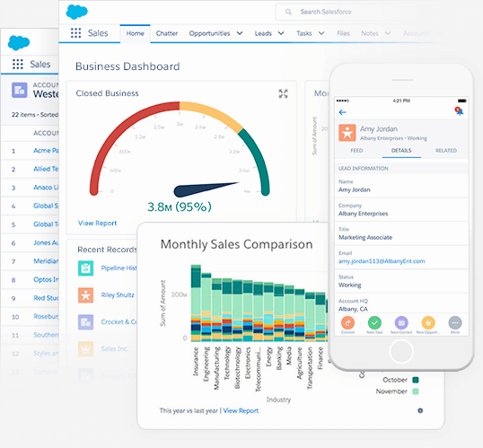Open the Crocket & Co record link
483x448 pixels.
click(119, 322)
